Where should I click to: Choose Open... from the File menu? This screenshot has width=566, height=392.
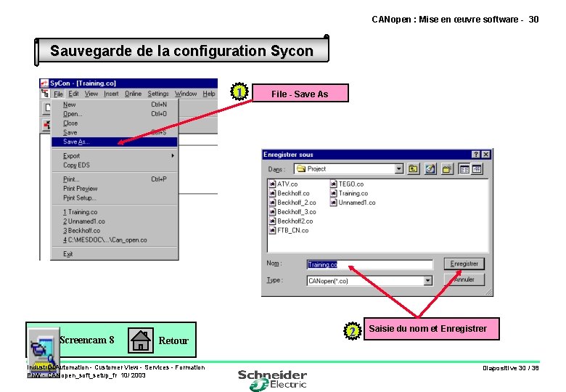(115, 114)
